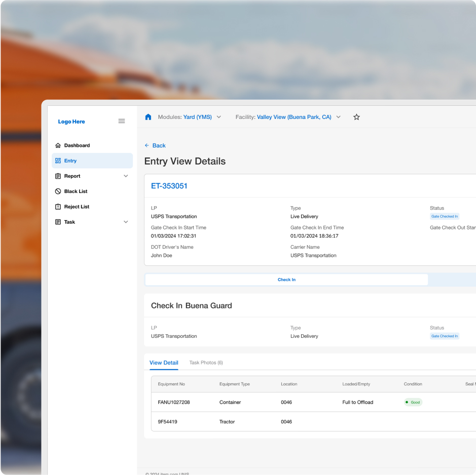Click Equipment No column header
Viewport: 476px width, 475px height.
coord(171,384)
